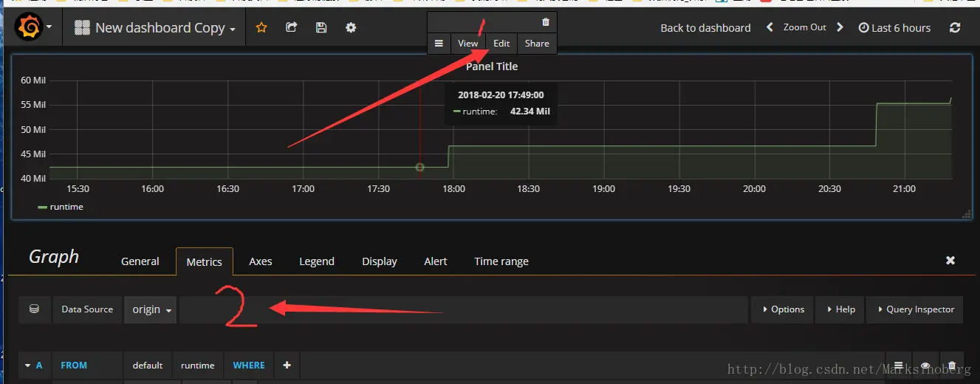Viewport: 980px width, 384px height.
Task: Select the runtime measurement segment
Action: pyautogui.click(x=198, y=366)
